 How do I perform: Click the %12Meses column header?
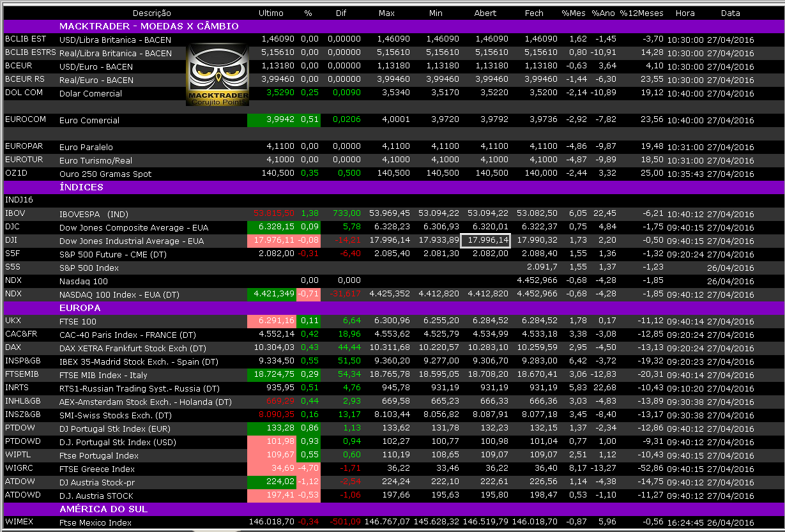click(642, 13)
